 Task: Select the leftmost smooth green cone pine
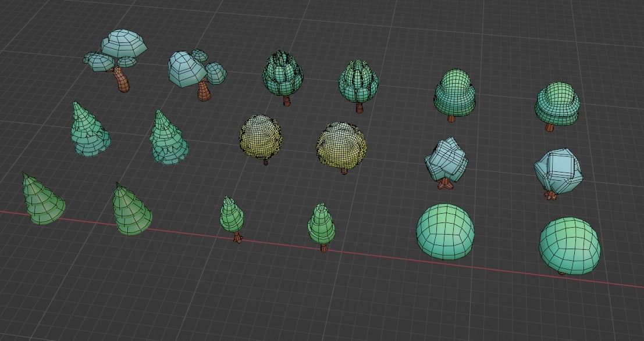pyautogui.click(x=42, y=199)
